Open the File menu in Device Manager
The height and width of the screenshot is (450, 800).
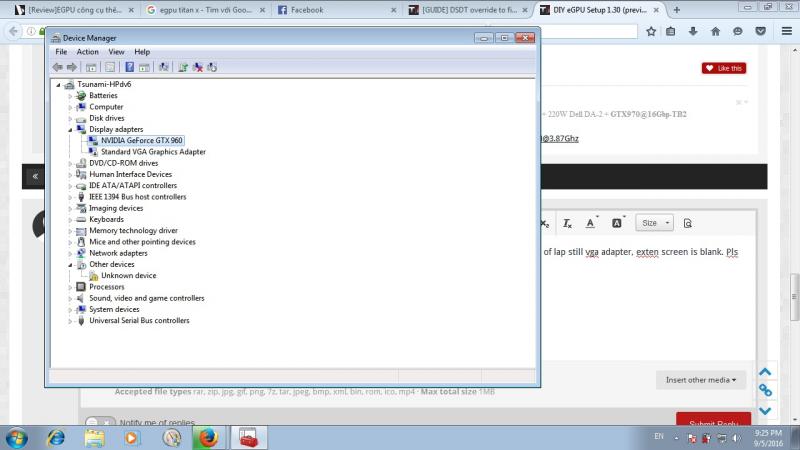point(61,52)
